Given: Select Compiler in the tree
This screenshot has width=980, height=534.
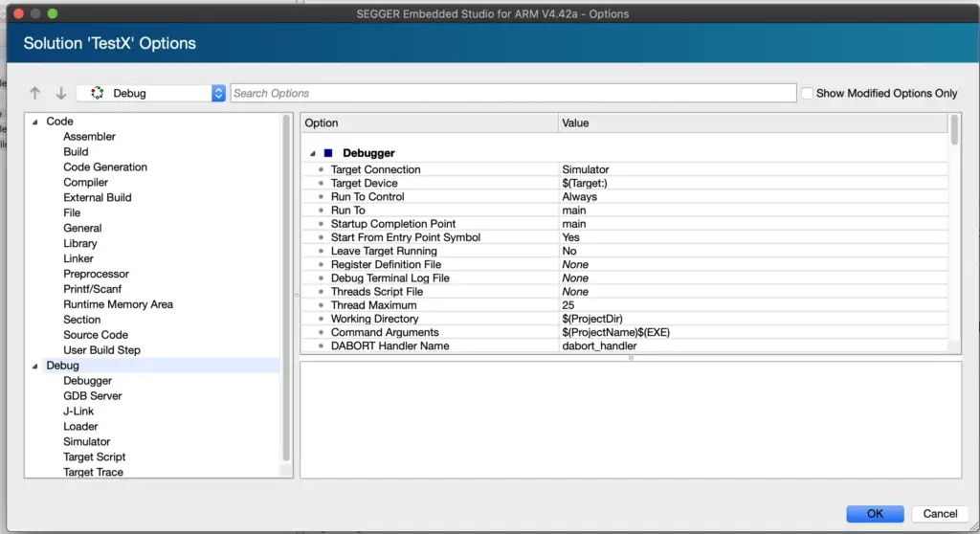Looking at the screenshot, I should tap(85, 183).
